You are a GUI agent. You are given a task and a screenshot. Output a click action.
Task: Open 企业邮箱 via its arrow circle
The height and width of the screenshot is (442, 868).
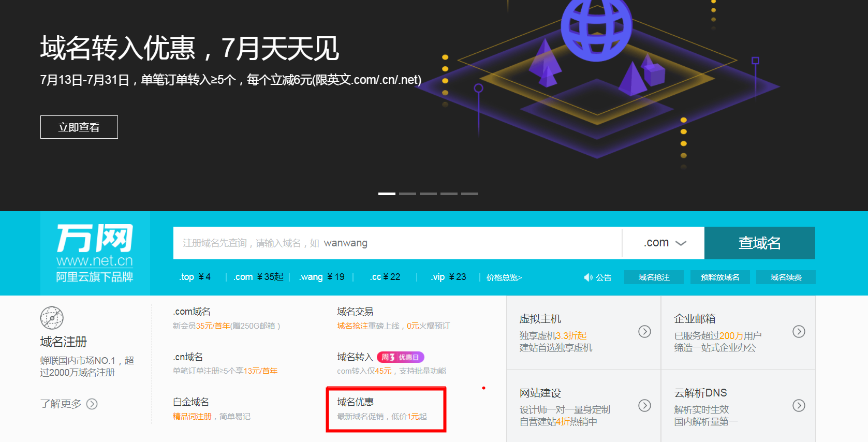pos(799,331)
